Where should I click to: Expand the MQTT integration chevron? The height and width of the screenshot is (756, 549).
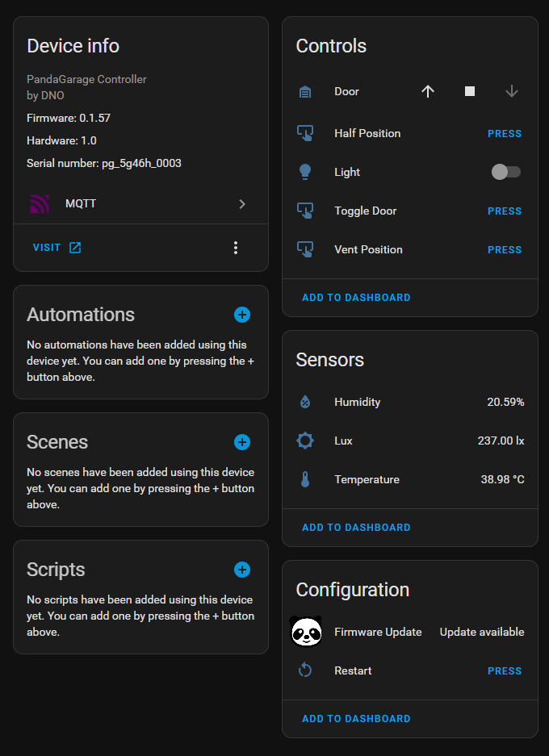pyautogui.click(x=242, y=204)
